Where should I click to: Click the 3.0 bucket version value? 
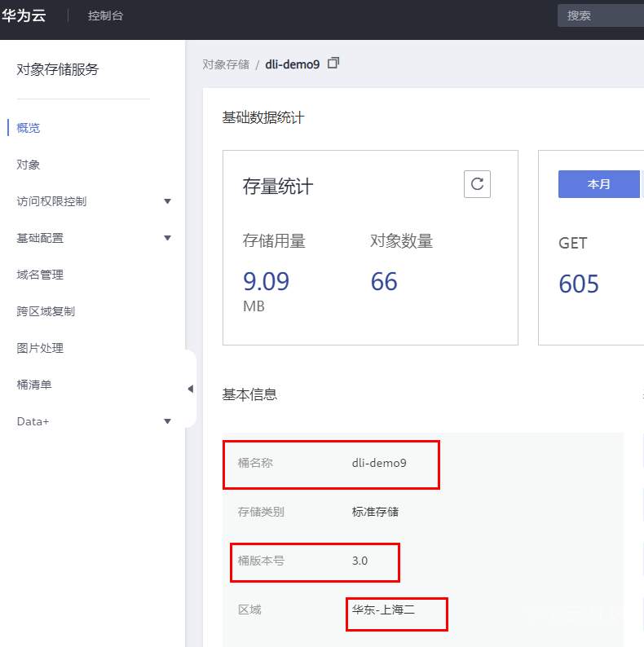pos(359,561)
